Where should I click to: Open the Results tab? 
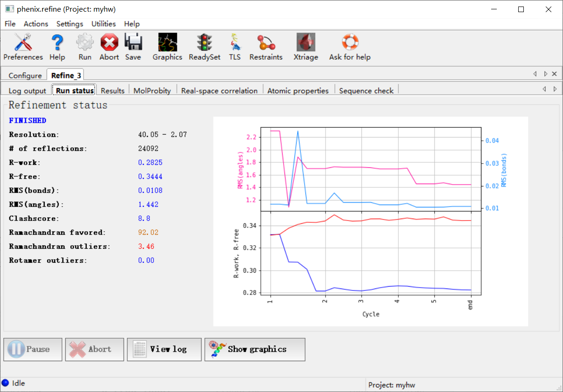tap(112, 90)
